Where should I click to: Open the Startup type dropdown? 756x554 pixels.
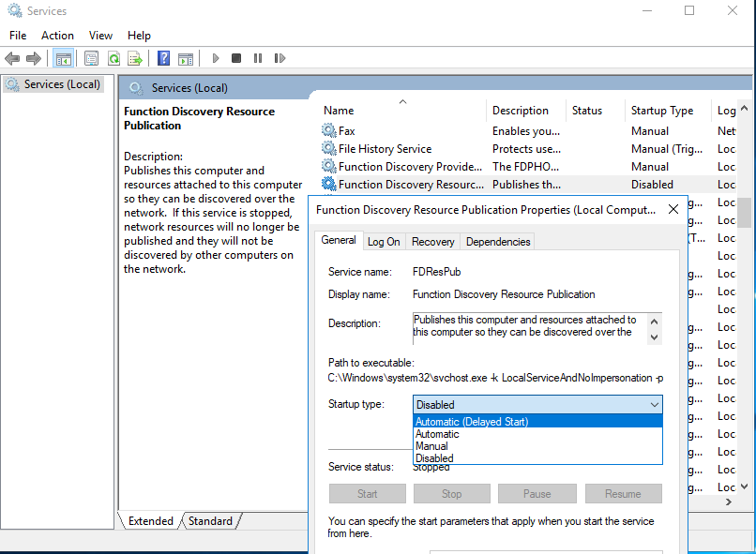(x=653, y=404)
